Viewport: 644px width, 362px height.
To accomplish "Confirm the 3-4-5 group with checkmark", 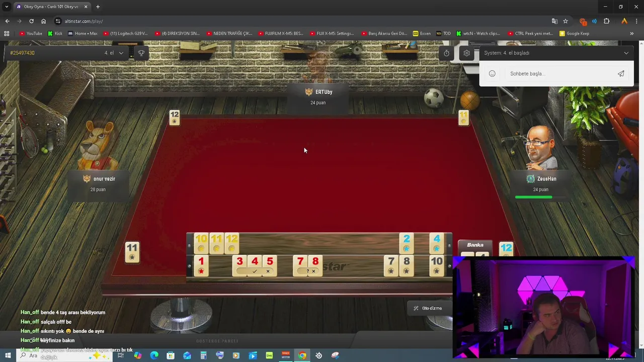I will click(x=255, y=271).
